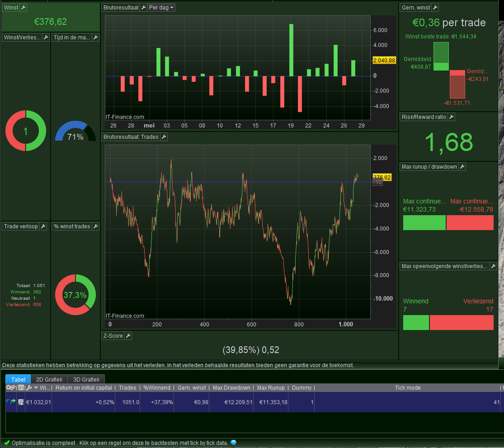Click the 71% time-in-market gauge

pos(75,132)
